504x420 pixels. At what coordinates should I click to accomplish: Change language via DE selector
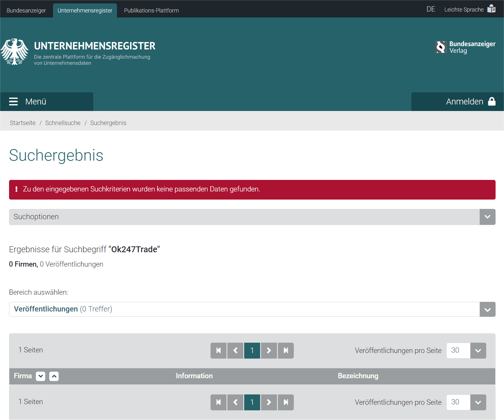(431, 9)
